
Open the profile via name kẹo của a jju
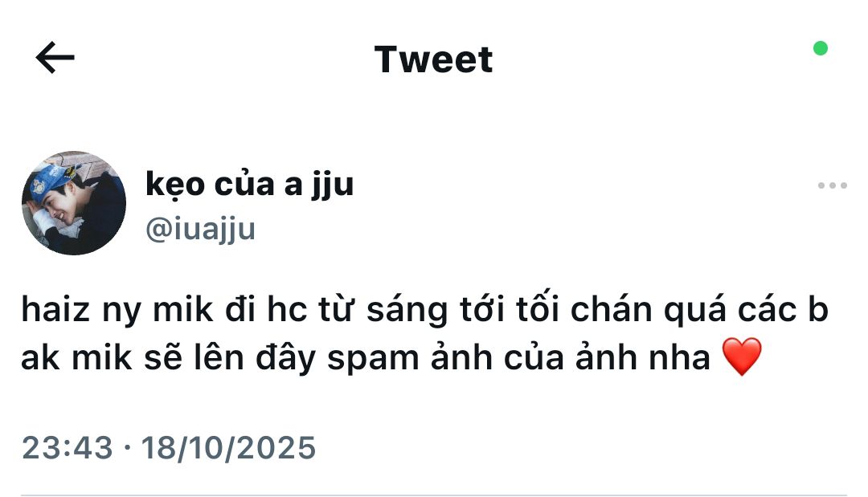tap(249, 185)
